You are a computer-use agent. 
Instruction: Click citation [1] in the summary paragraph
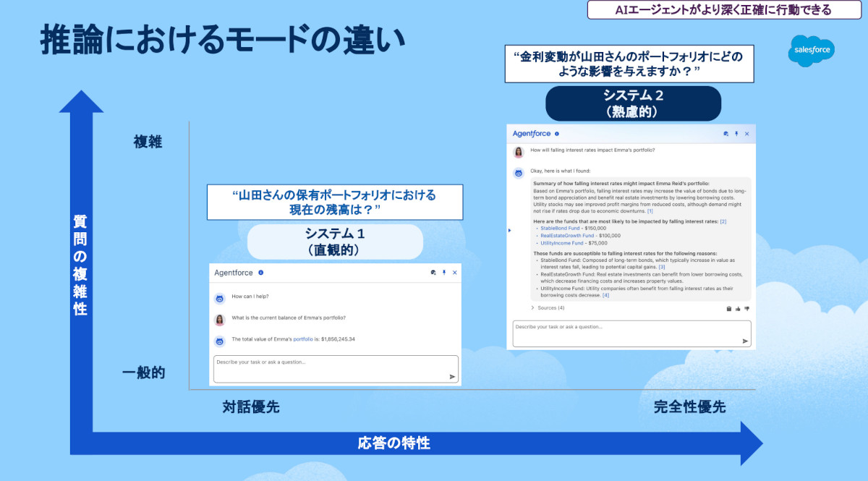point(650,210)
